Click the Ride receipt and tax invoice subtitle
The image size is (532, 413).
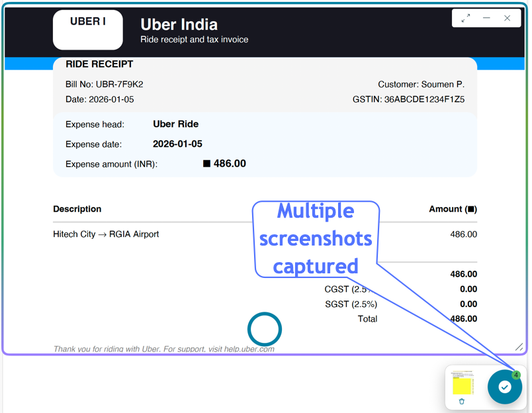[194, 40]
